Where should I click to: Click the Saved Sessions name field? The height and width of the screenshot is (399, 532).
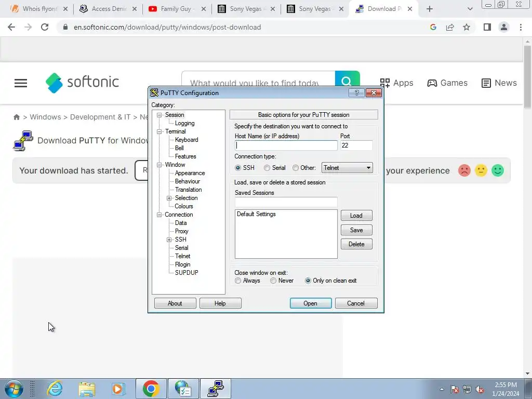point(286,202)
